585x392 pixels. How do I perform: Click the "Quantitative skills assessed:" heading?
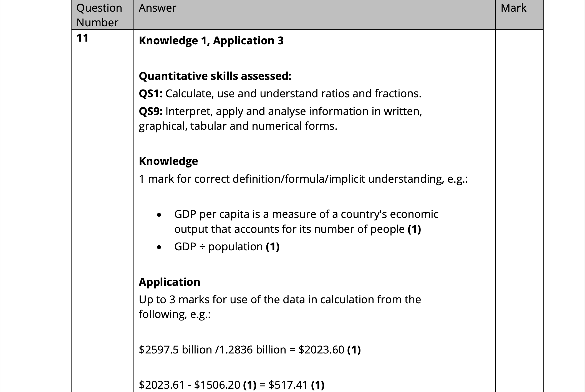pyautogui.click(x=215, y=76)
